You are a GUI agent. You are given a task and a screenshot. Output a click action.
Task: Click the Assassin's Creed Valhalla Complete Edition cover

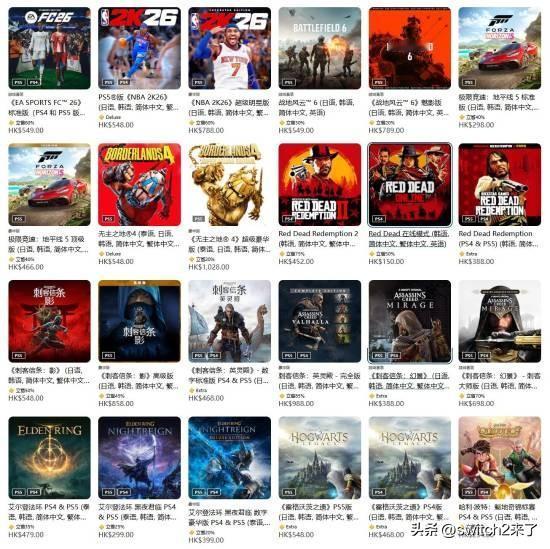point(320,321)
